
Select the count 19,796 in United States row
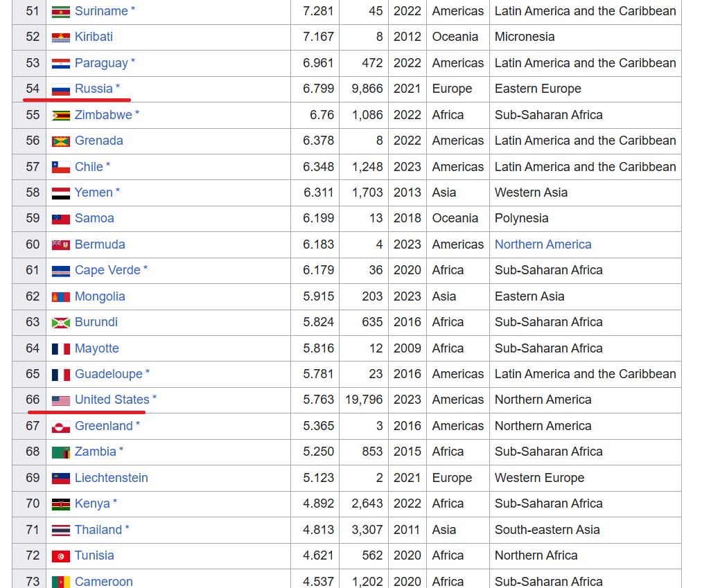364,400
